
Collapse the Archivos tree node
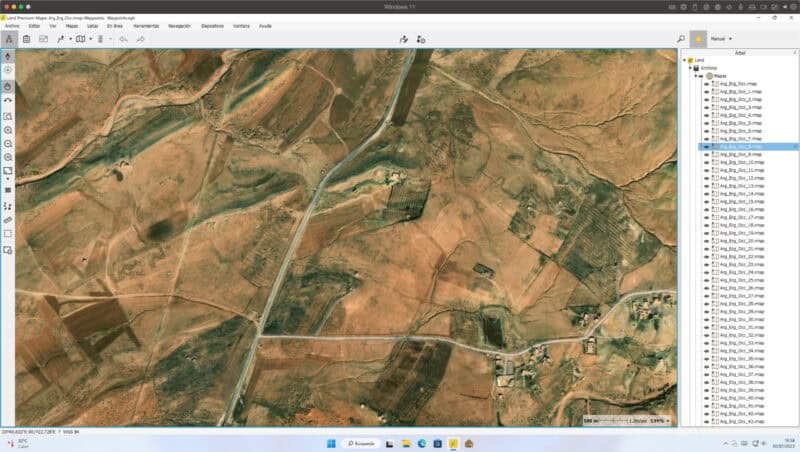pos(690,68)
